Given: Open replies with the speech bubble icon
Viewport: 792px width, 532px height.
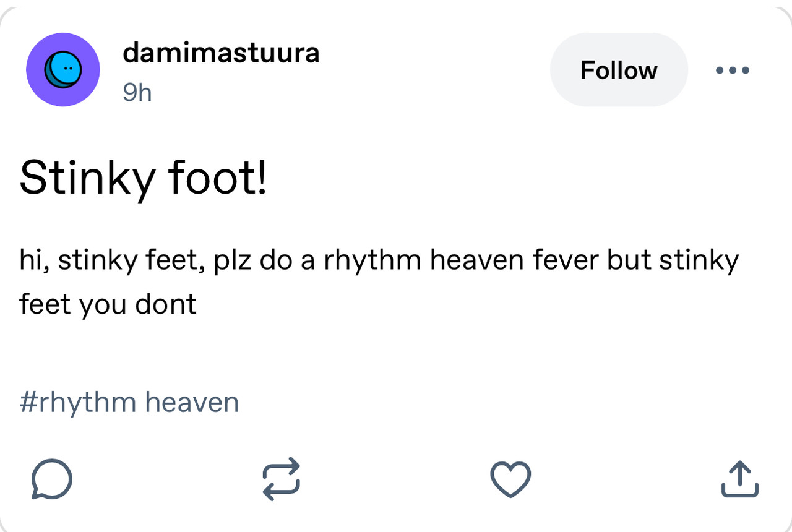Looking at the screenshot, I should [52, 479].
